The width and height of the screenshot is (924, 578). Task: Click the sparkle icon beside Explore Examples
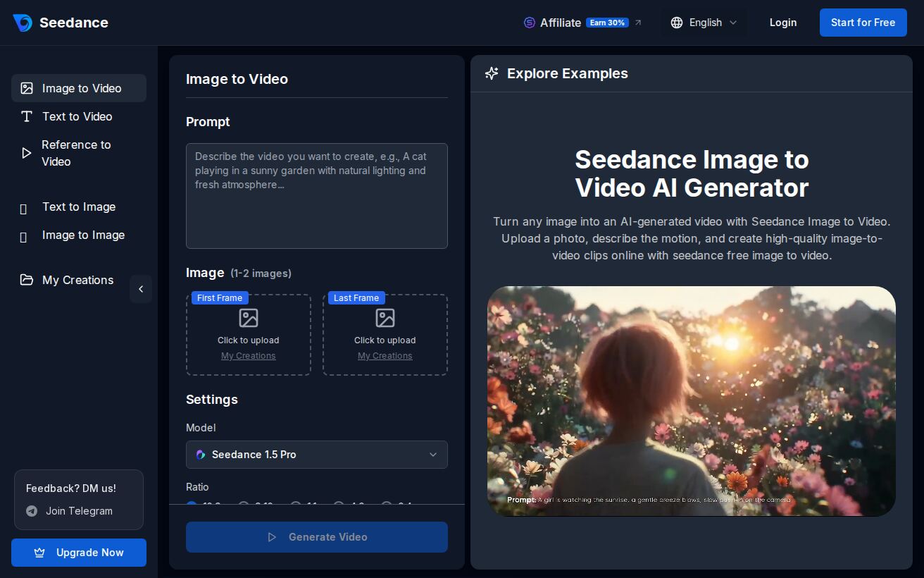click(x=492, y=73)
